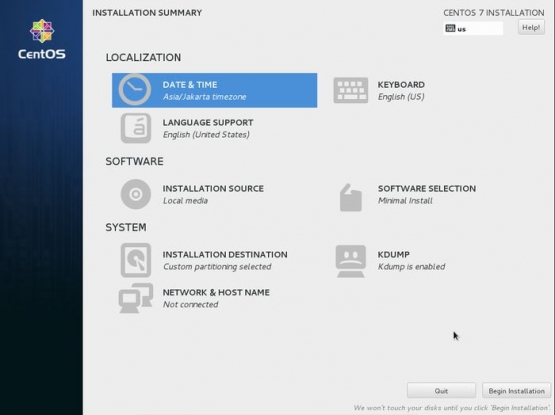This screenshot has width=555, height=415.
Task: Click the Quit button
Action: click(441, 391)
